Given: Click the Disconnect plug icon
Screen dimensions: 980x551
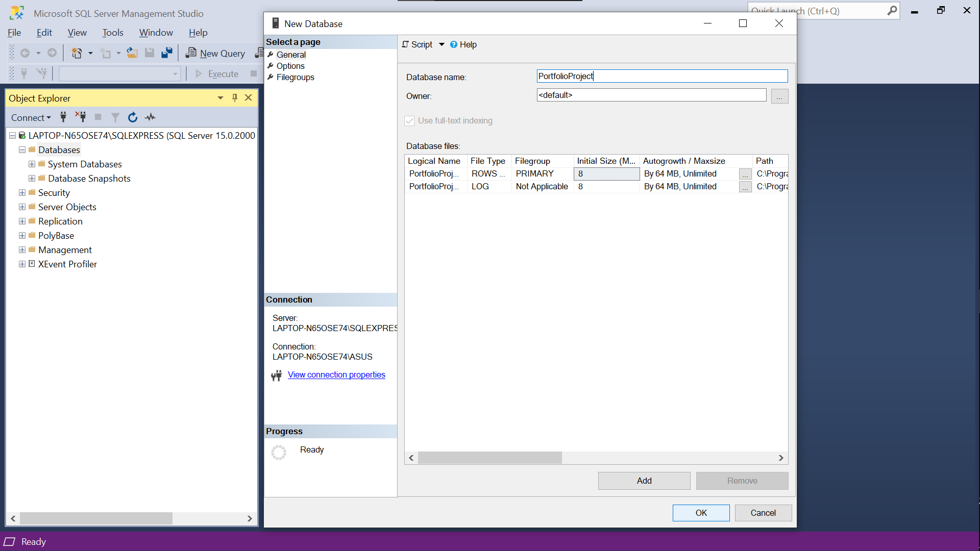Looking at the screenshot, I should pos(81,117).
